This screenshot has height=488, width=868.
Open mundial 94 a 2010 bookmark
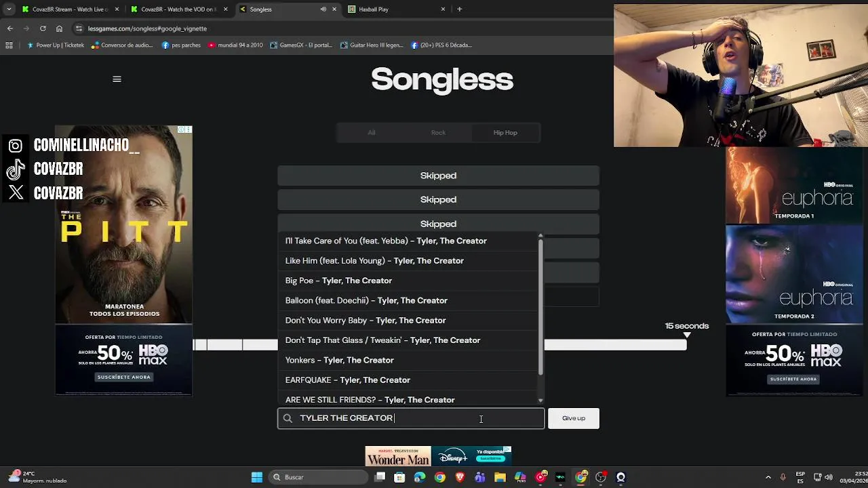235,45
